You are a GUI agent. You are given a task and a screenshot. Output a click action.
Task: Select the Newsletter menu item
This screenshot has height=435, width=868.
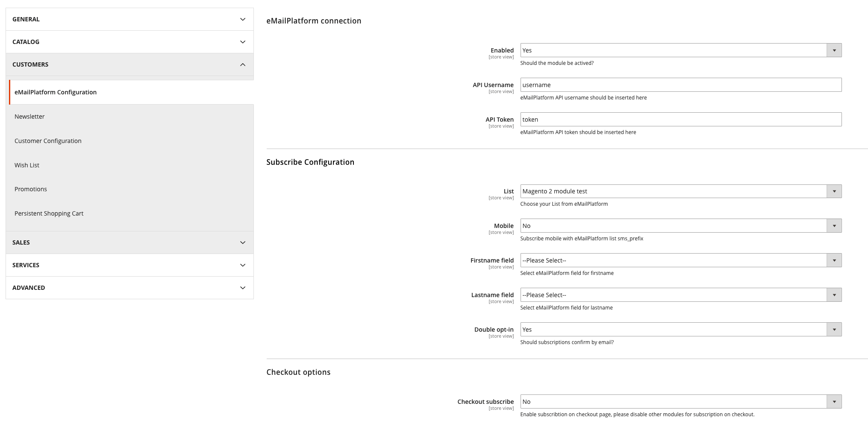click(29, 117)
